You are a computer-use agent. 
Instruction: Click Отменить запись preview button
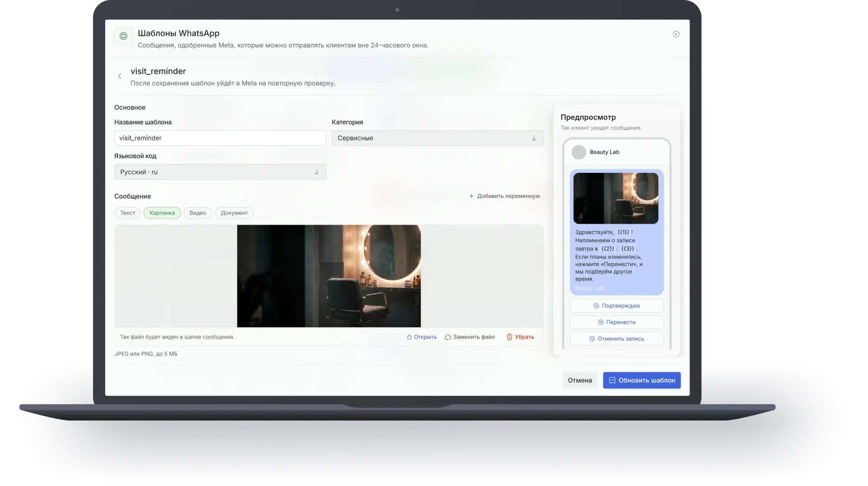(x=617, y=338)
